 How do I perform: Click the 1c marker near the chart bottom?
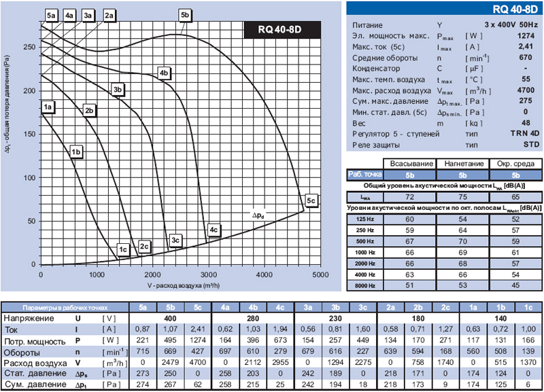(123, 250)
